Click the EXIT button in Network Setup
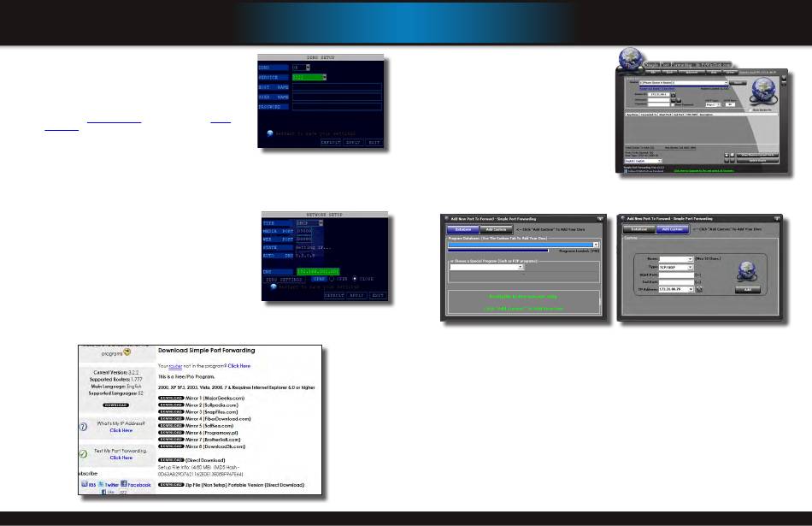The height and width of the screenshot is (526, 812). (x=378, y=295)
